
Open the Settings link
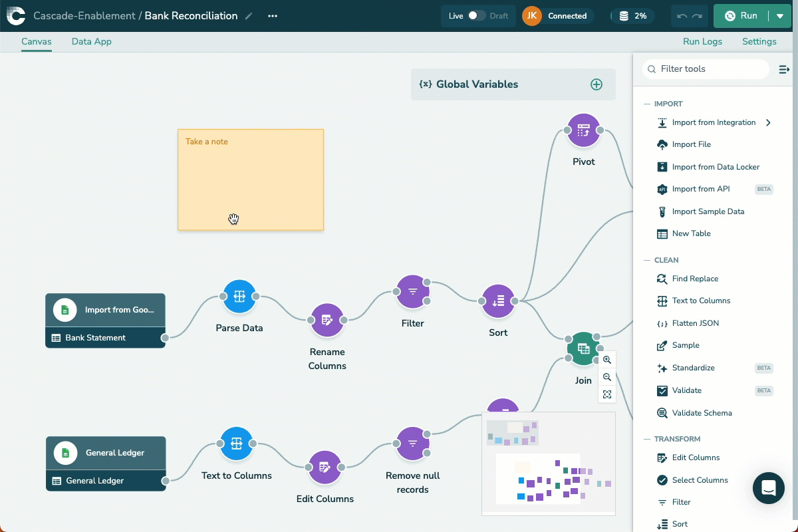[x=759, y=41]
